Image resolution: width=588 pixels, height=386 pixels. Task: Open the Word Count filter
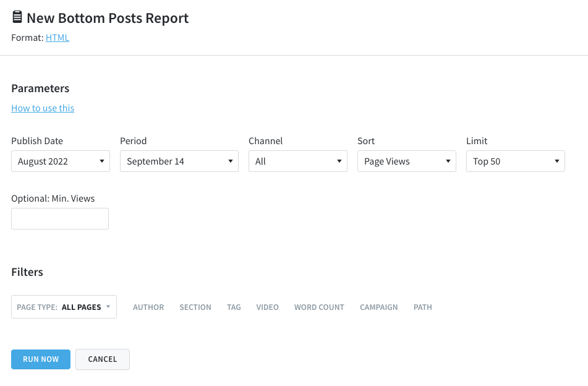pyautogui.click(x=319, y=307)
